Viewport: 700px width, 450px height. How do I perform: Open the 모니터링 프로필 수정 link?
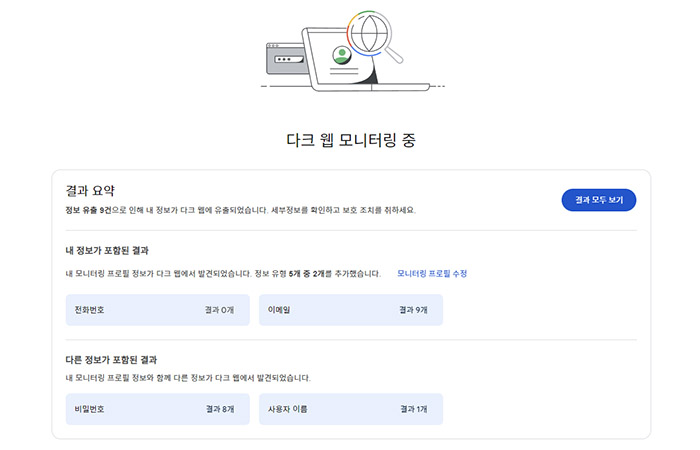coord(432,273)
